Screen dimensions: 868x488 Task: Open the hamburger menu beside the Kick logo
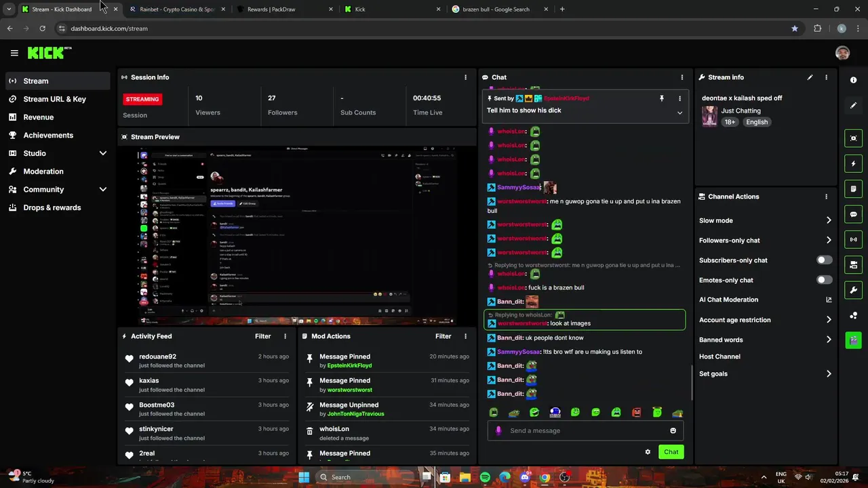14,53
